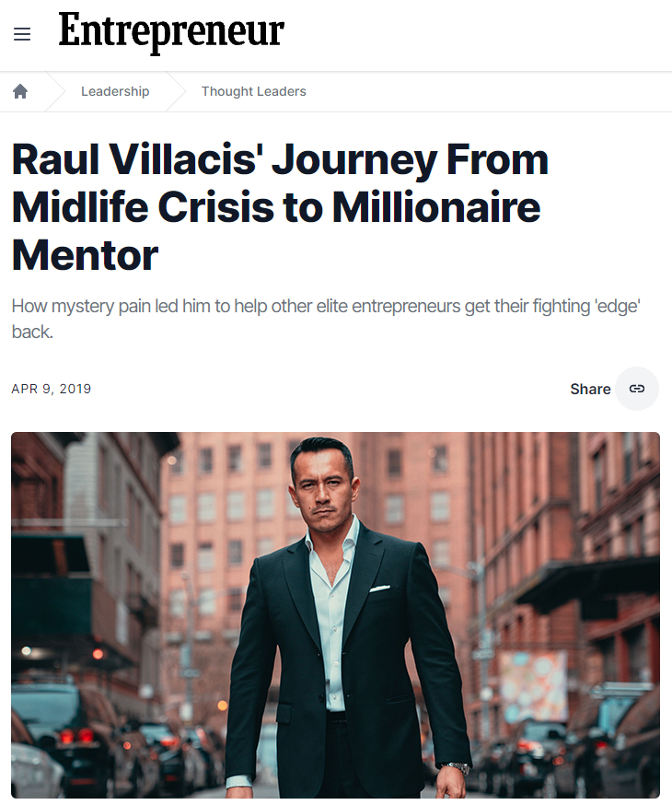Click the Raul Villacis article headline
This screenshot has width=672, height=805.
click(280, 207)
